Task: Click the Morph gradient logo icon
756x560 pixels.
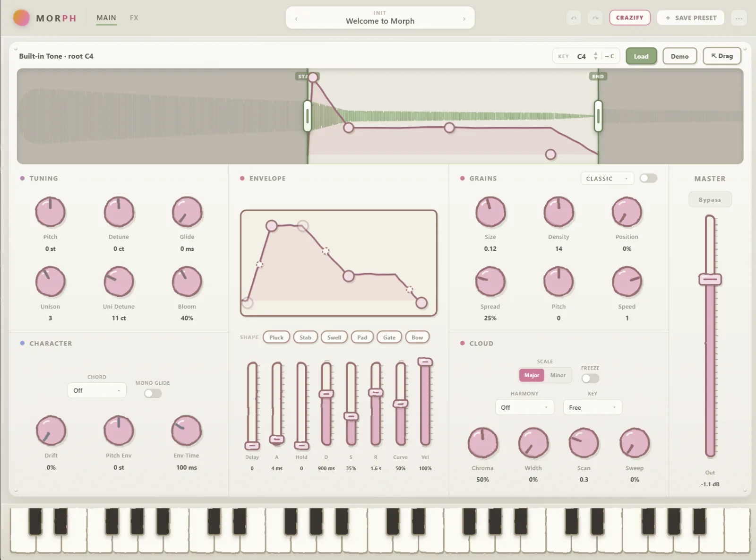Action: 21,18
